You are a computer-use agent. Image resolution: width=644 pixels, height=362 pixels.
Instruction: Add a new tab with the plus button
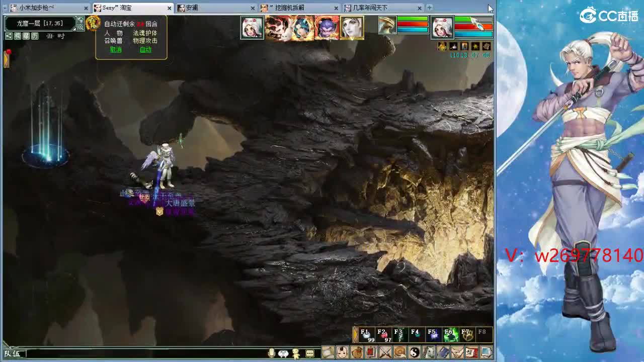[429, 8]
